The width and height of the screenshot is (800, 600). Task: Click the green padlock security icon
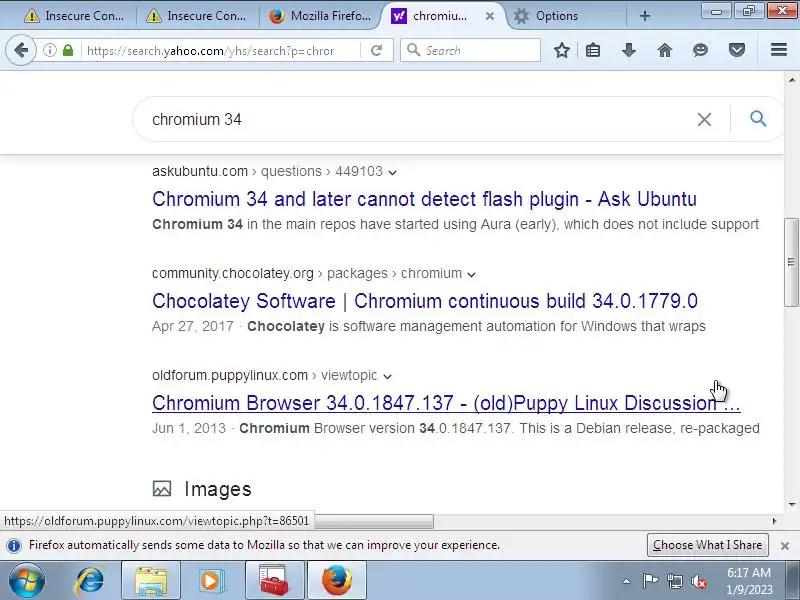(x=68, y=50)
